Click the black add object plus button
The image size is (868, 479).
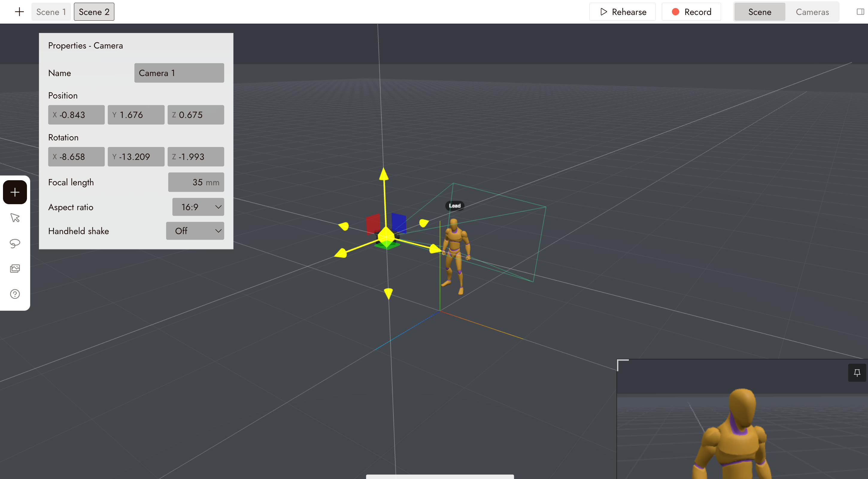pos(15,192)
